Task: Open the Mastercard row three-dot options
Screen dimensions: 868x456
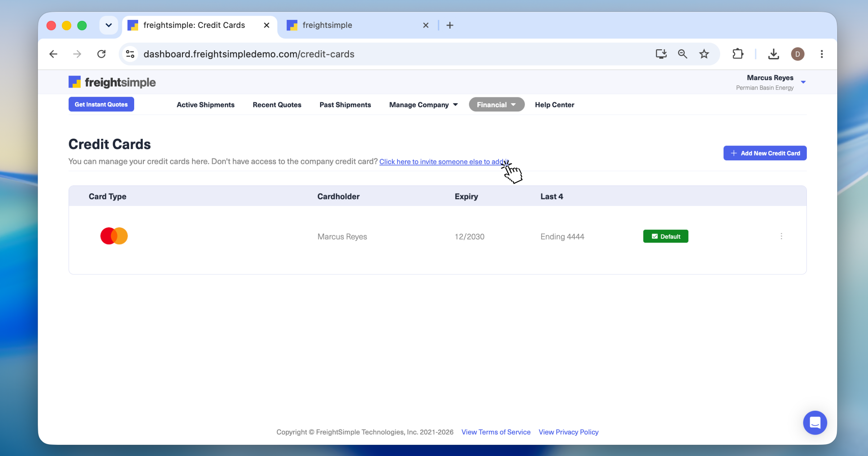Action: (x=781, y=236)
